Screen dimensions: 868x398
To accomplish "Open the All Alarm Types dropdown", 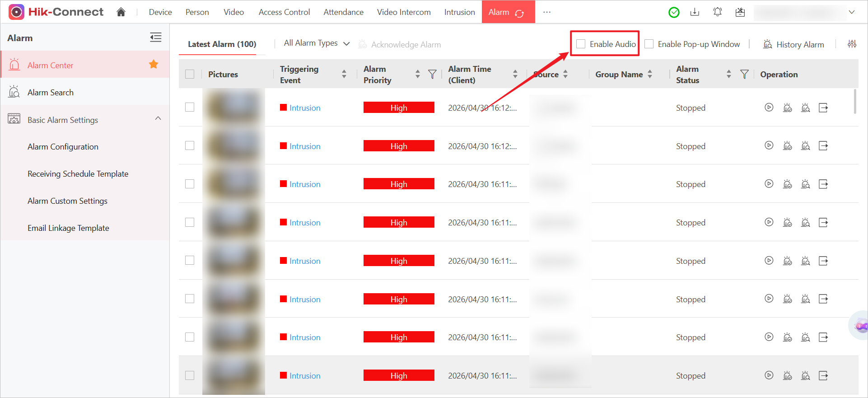I will click(x=317, y=43).
